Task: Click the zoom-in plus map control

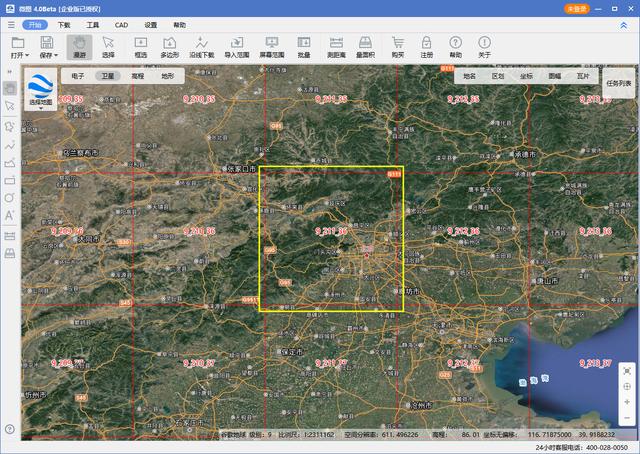Action: coord(626,401)
